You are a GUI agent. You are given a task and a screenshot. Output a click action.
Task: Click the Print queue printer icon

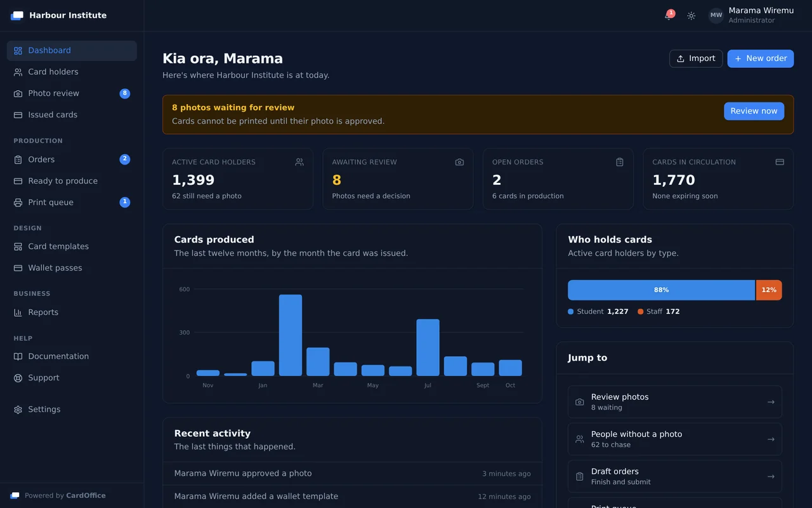pos(18,203)
